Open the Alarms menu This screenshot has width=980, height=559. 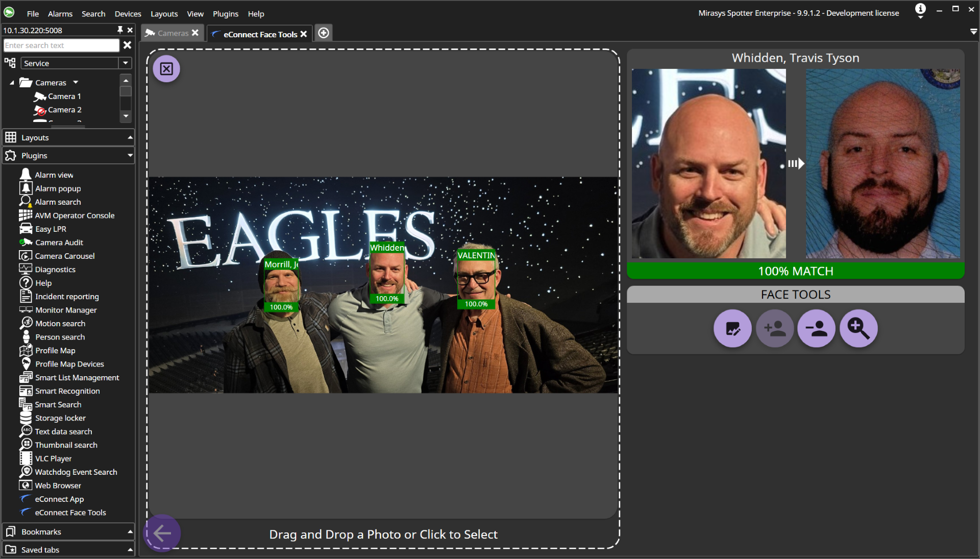[x=60, y=14]
